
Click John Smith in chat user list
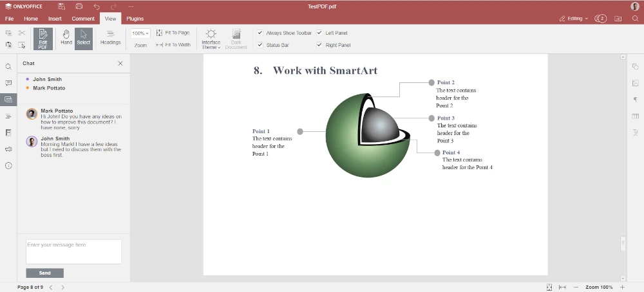pos(47,79)
